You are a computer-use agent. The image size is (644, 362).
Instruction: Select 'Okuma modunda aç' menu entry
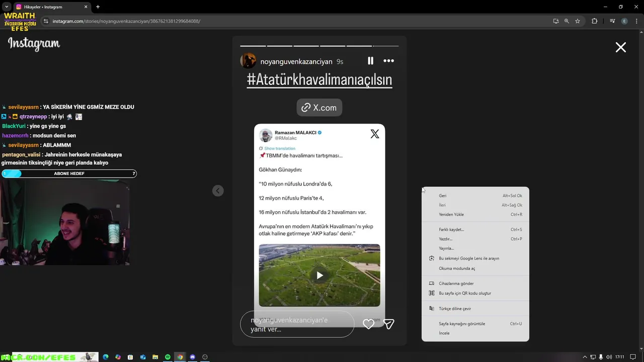click(475, 268)
